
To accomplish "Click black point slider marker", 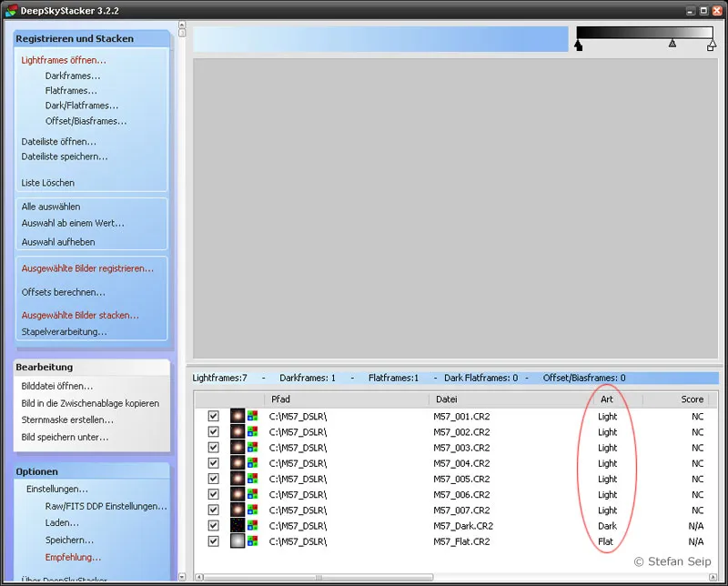I will [578, 45].
